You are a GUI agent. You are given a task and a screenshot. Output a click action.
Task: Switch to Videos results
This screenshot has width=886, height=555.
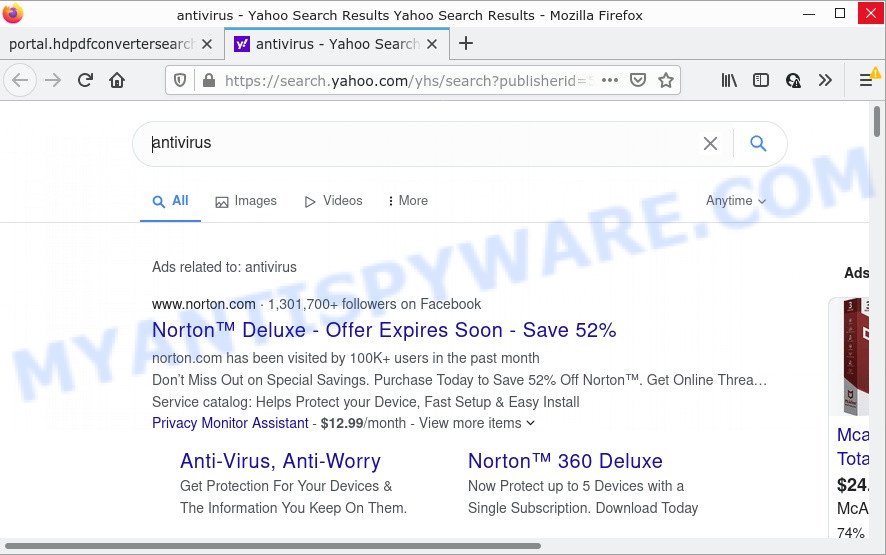pyautogui.click(x=333, y=201)
